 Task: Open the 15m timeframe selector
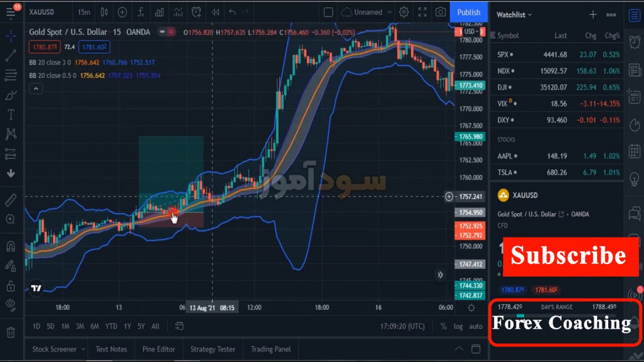pos(84,12)
